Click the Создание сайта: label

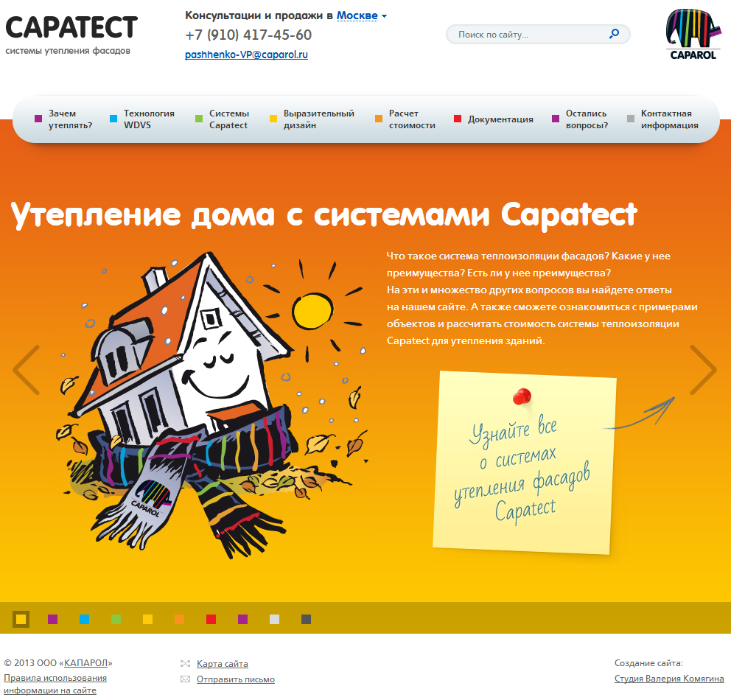(x=648, y=662)
